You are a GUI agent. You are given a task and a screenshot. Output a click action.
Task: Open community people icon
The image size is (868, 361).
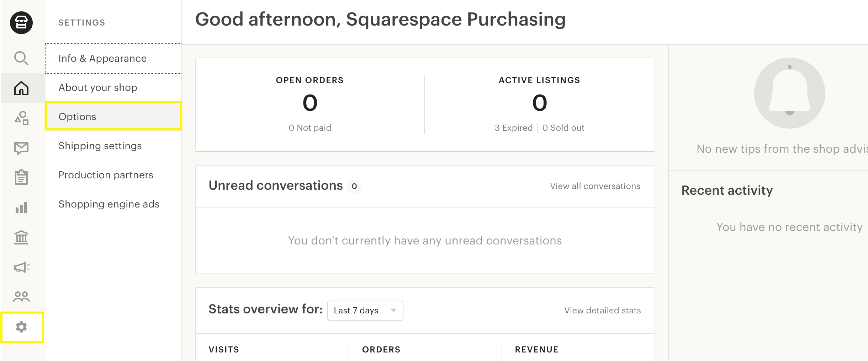(21, 296)
